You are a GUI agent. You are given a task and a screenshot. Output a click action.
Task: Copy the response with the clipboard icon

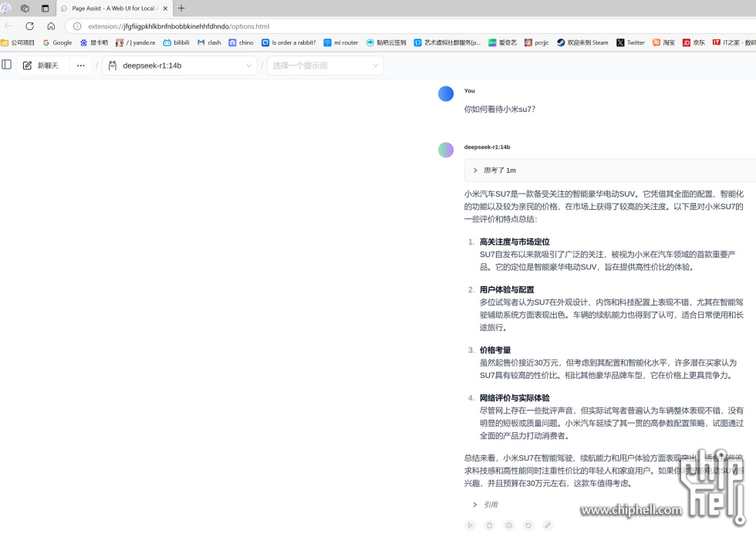(489, 525)
